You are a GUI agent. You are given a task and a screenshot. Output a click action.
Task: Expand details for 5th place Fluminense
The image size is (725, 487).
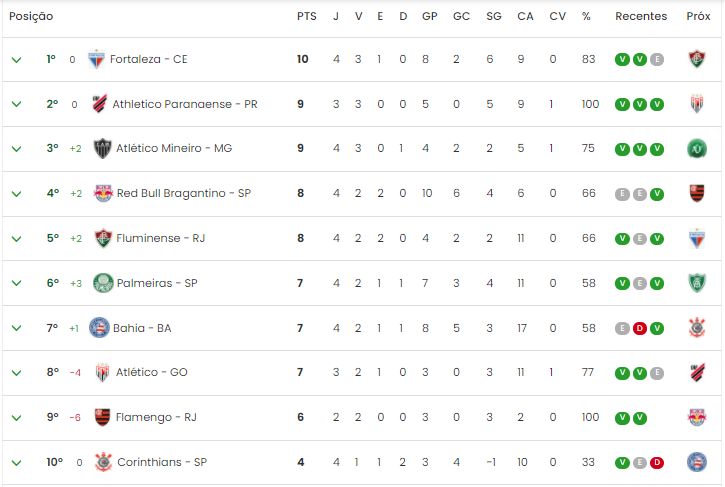[16, 239]
